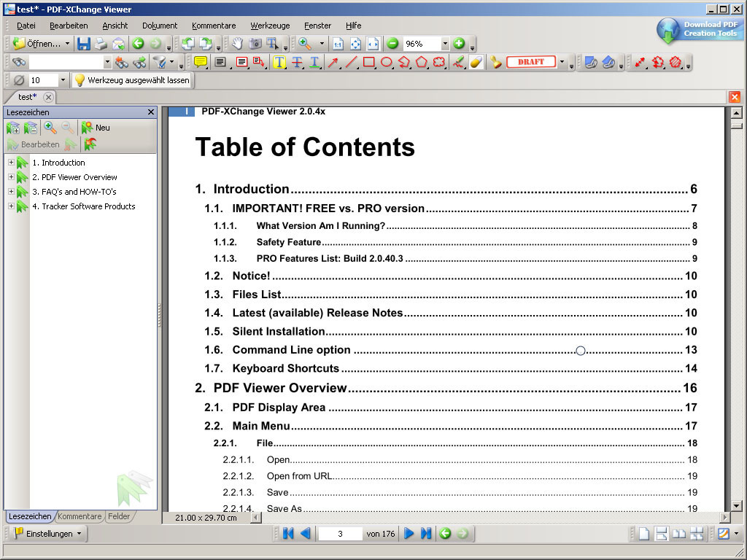Enable continuous page layout
This screenshot has width=747, height=560.
coord(661,533)
